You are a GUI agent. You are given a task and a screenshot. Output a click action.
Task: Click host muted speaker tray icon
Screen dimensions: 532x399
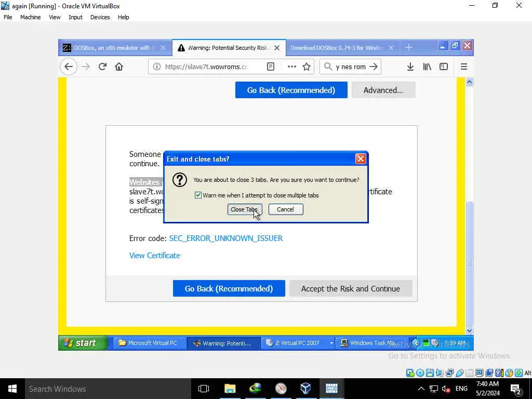coord(446,389)
